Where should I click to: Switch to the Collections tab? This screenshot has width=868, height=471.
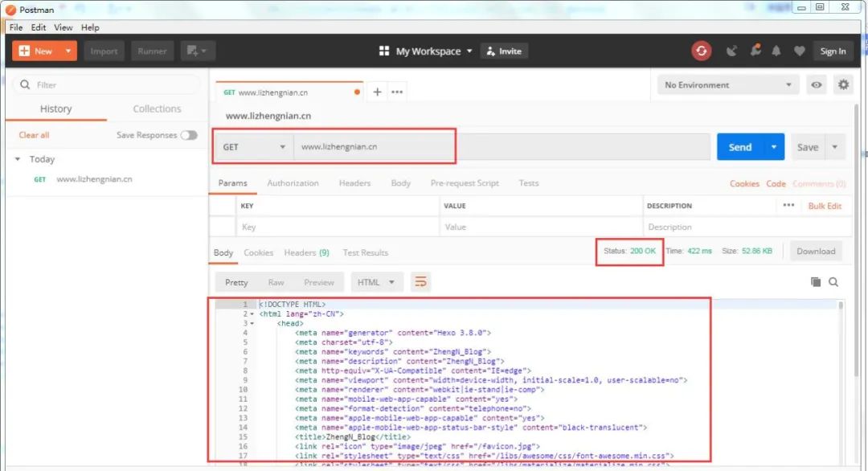157,109
